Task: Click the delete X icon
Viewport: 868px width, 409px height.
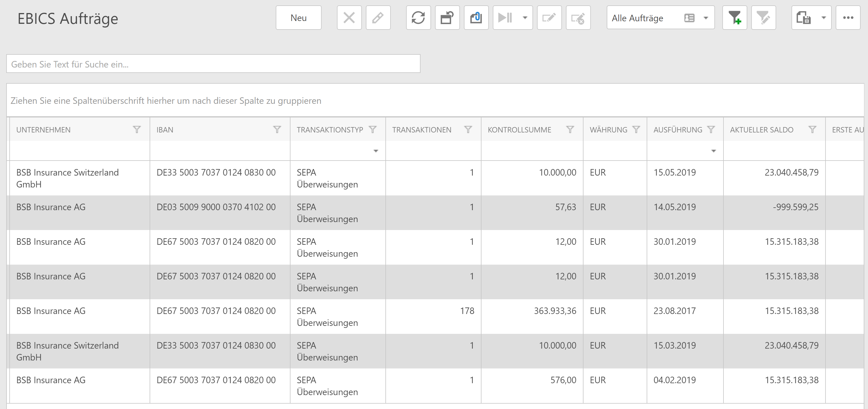Action: tap(349, 18)
